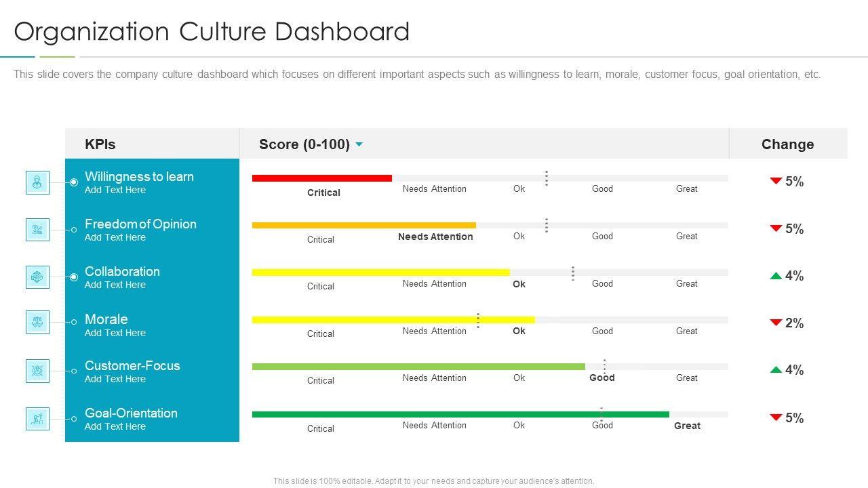This screenshot has height=488, width=868.
Task: Click the Goal-Orientation icon
Action: [37, 418]
